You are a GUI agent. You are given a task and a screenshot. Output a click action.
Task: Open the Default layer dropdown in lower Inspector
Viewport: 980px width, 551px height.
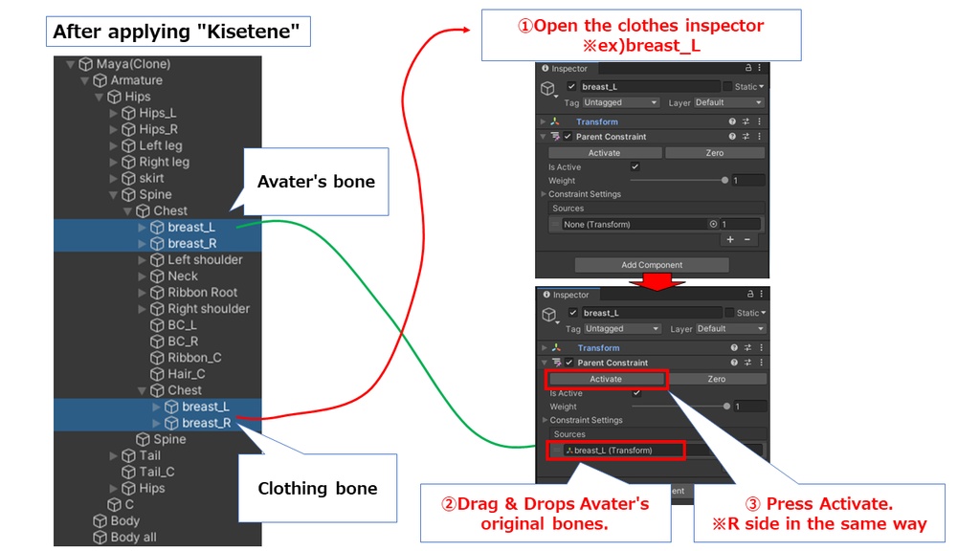click(730, 329)
